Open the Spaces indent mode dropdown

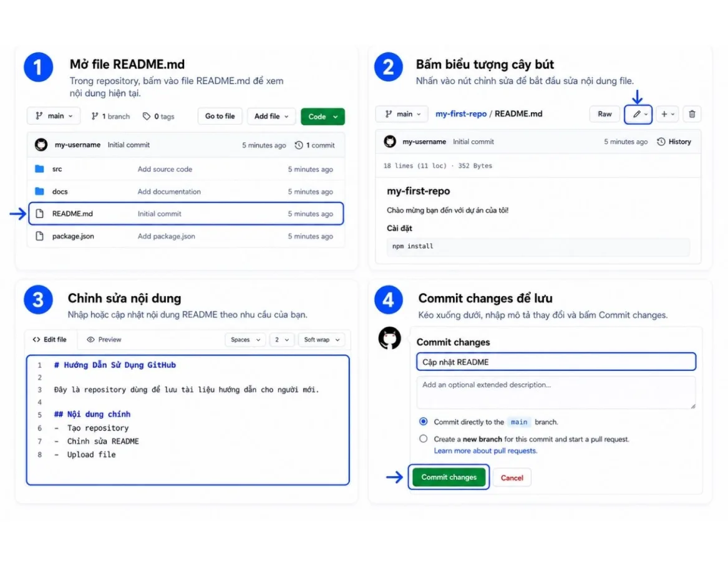pyautogui.click(x=245, y=340)
